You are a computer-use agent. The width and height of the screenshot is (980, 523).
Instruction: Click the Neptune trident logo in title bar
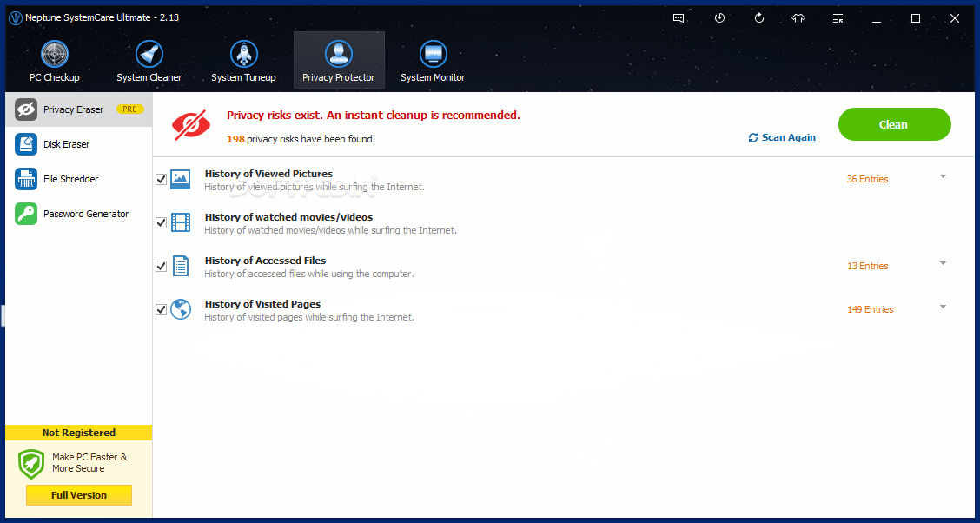pos(15,17)
